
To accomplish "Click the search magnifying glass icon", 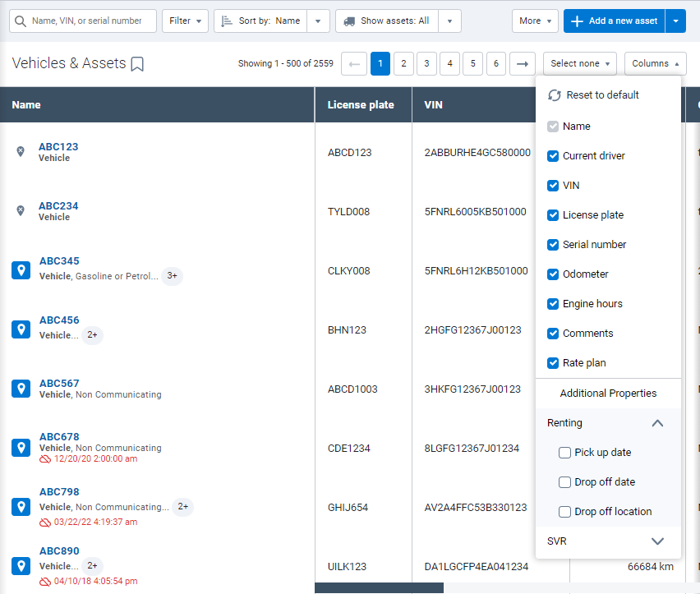I will point(18,21).
